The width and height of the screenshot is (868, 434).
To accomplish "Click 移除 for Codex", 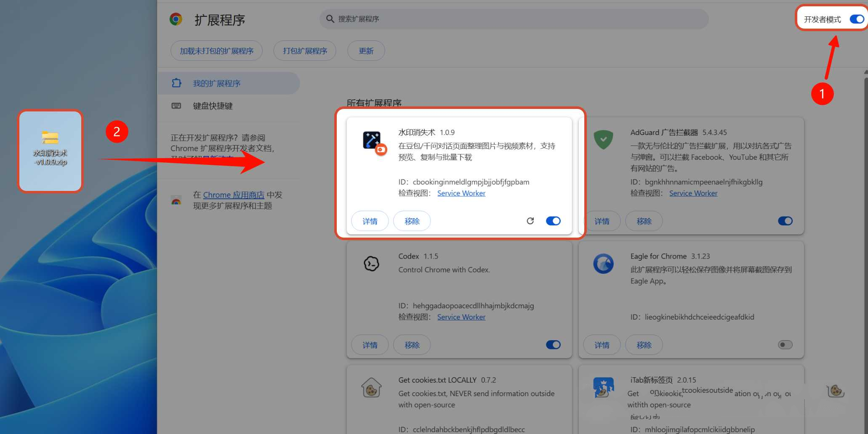I will (x=412, y=345).
